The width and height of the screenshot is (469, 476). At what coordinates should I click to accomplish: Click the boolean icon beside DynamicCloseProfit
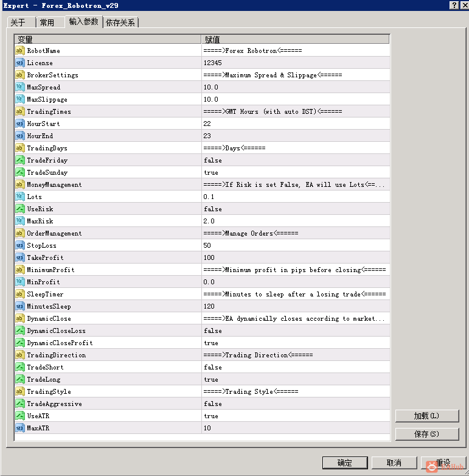[19, 343]
